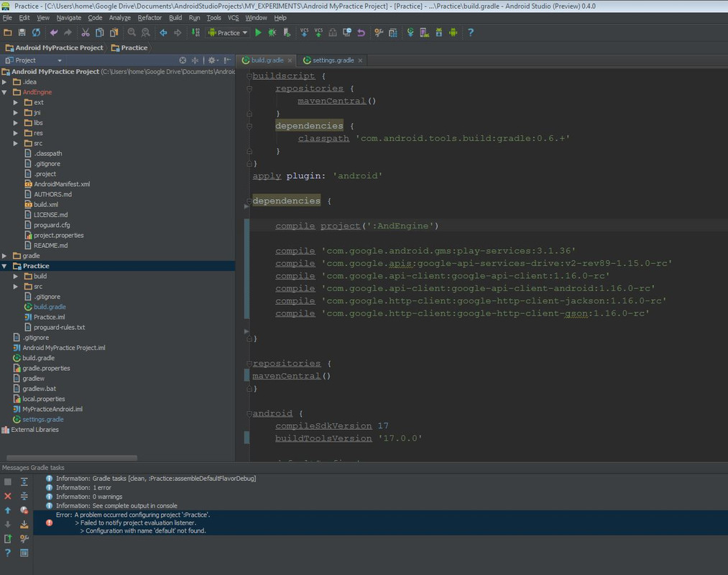Screen dimensions: 728x575
Task: Expand the .idea folder
Action: click(4, 82)
